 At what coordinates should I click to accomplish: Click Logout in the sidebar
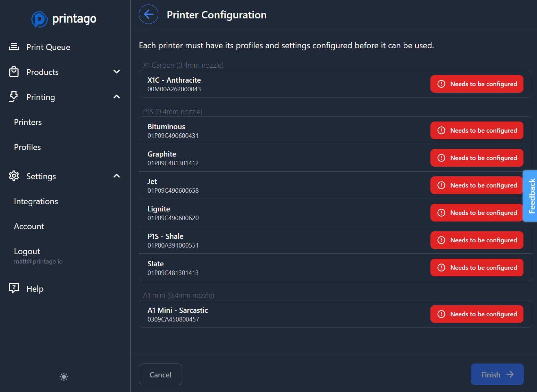[27, 251]
